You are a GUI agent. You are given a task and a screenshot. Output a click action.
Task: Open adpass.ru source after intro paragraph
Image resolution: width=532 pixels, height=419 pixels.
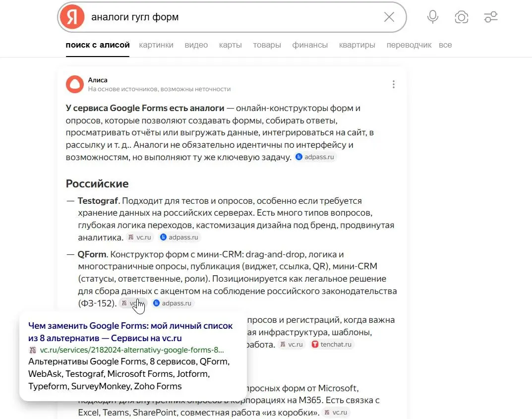[x=315, y=157]
